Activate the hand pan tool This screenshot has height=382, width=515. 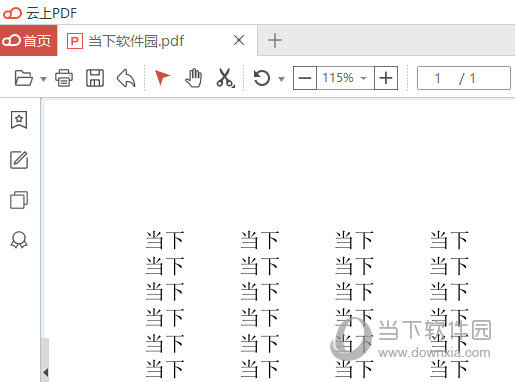tap(193, 78)
